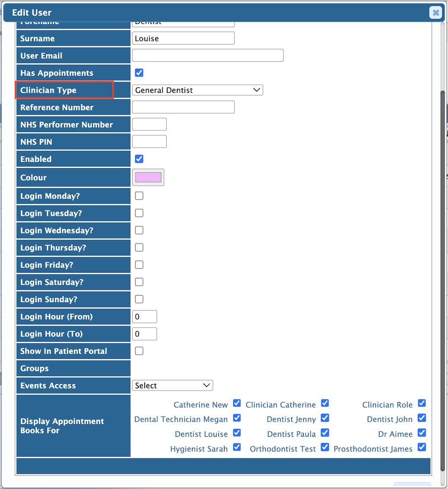
Task: Click into the NHS PIN field
Action: tap(149, 141)
